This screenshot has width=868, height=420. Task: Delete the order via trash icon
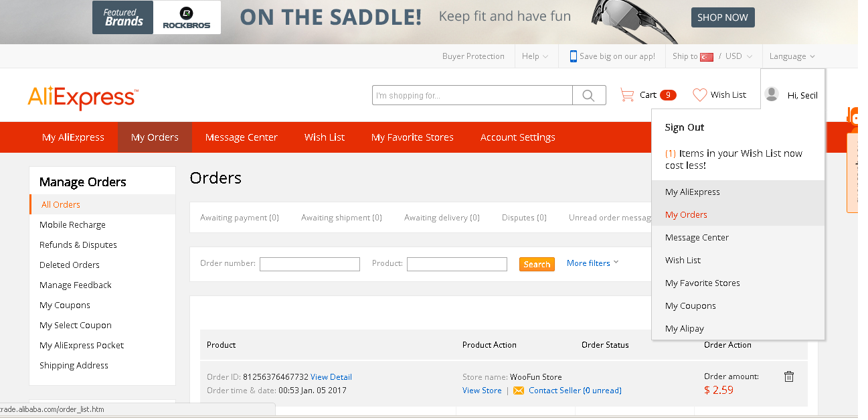click(x=789, y=376)
